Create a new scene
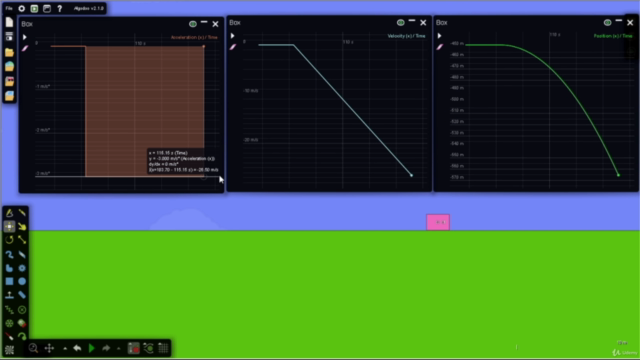Viewport: 640px width, 360px height. coord(9,22)
